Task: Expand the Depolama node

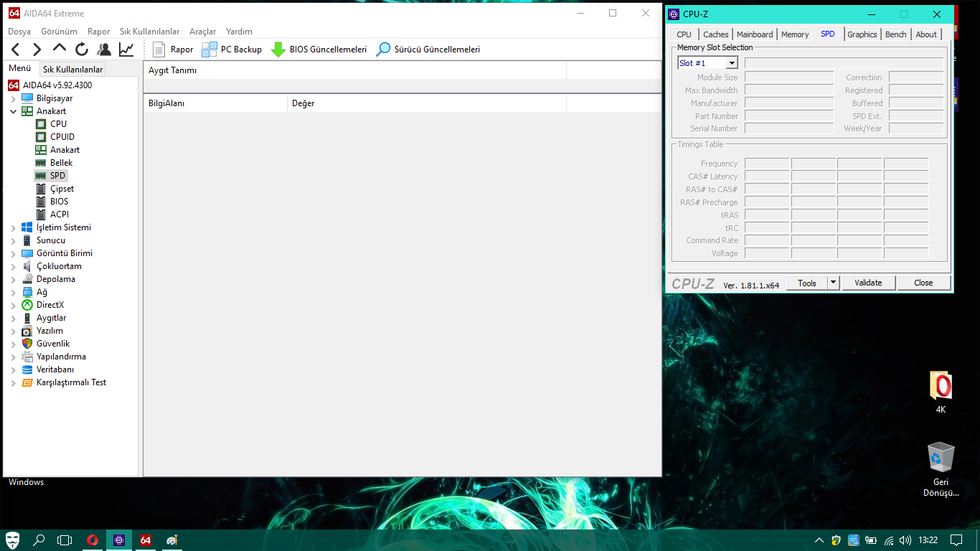Action: (x=13, y=279)
